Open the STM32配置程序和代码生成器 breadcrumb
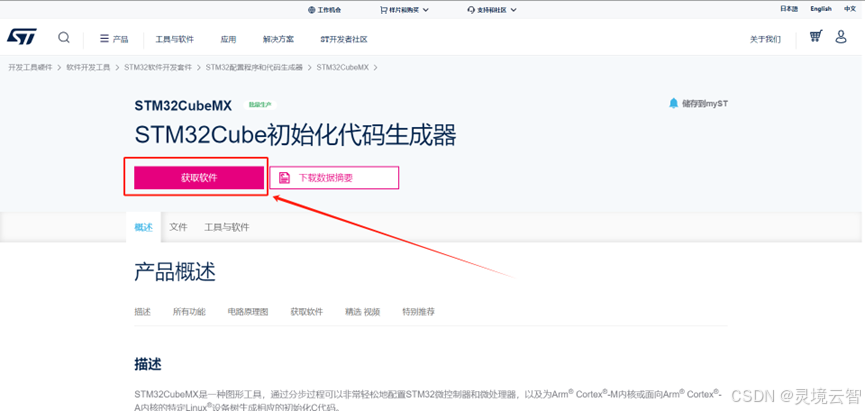Screen dimensions: 865x411 click(254, 67)
